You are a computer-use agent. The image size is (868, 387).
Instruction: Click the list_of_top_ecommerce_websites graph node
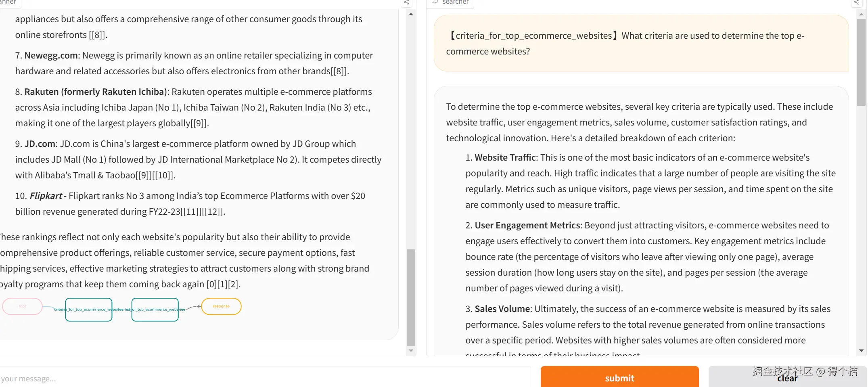(155, 310)
